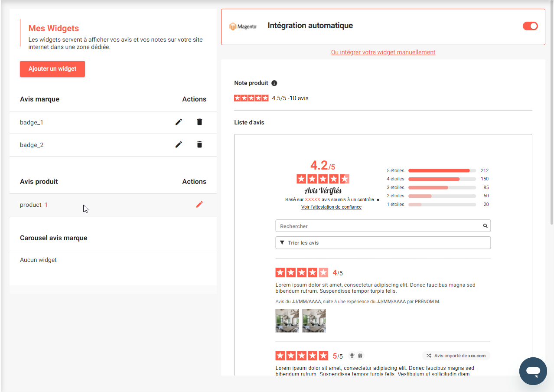The height and width of the screenshot is (392, 554).
Task: Open the chat support bubble
Action: (x=533, y=371)
